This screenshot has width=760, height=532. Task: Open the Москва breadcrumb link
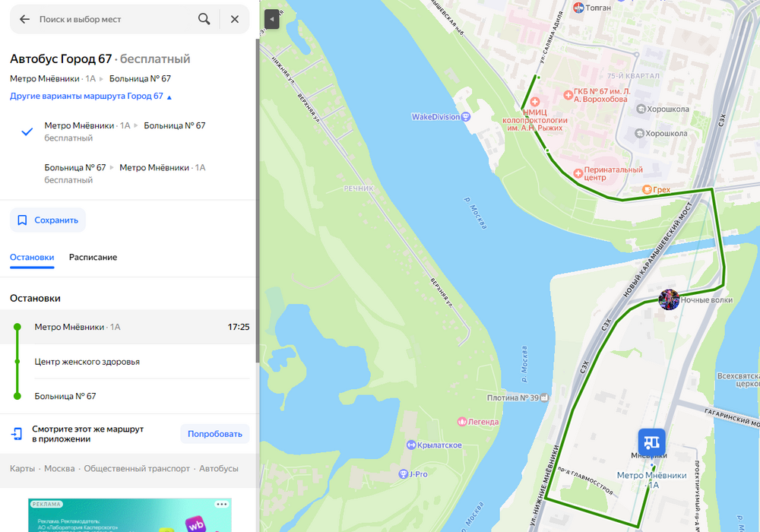tap(59, 468)
